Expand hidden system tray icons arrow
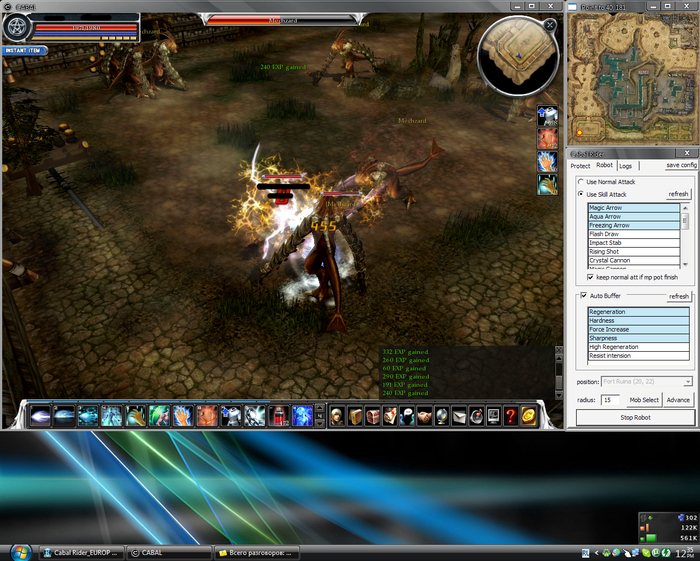 (596, 553)
